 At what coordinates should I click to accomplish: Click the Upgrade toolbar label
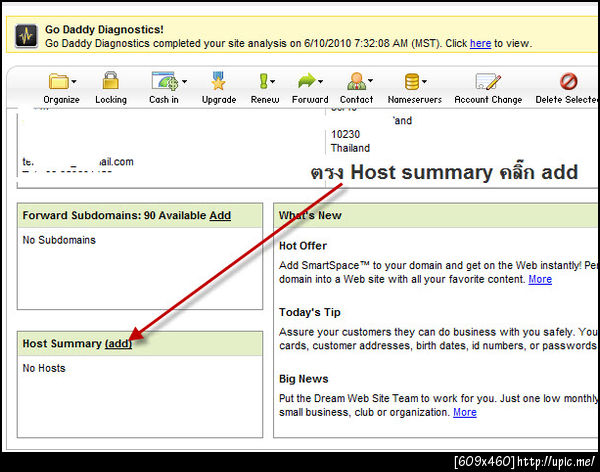(x=219, y=100)
